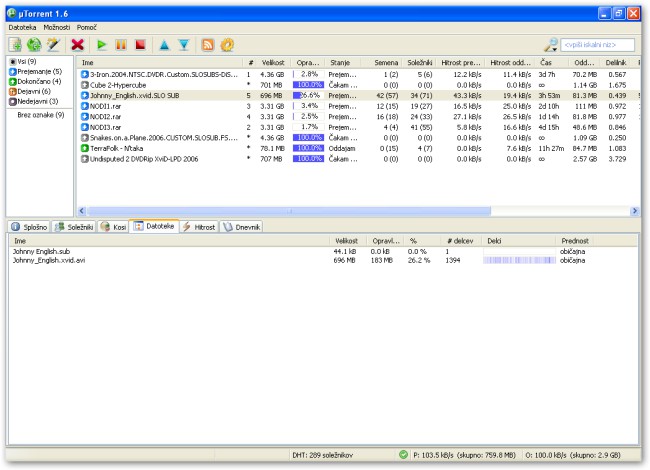
Task: Click the Add Torrent toolbar icon
Action: pos(15,44)
